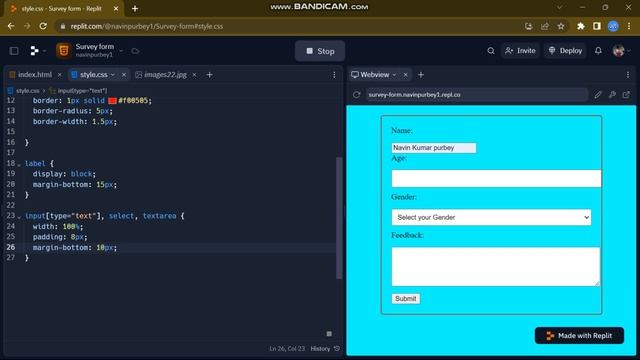
Task: Stop the running repl
Action: 320,51
